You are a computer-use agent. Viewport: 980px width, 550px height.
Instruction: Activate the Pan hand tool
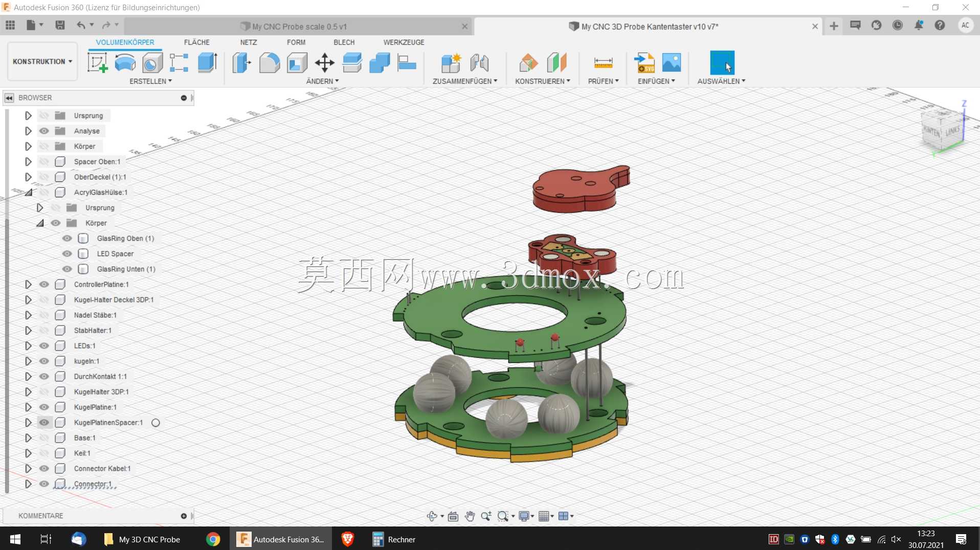coord(470,516)
